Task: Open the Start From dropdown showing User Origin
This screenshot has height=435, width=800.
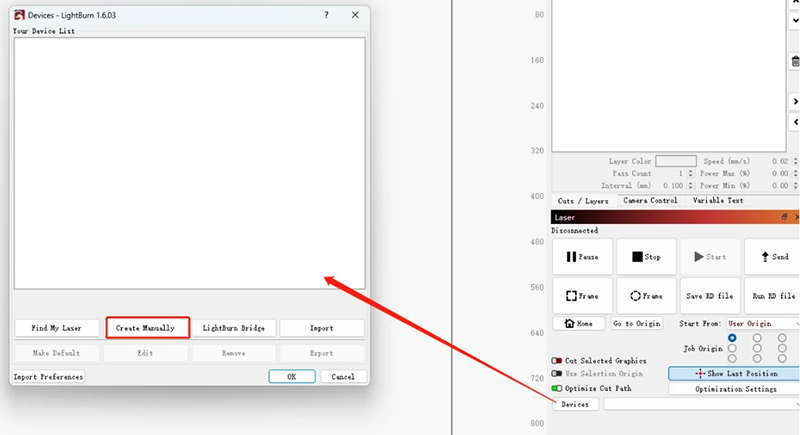Action: pyautogui.click(x=763, y=323)
